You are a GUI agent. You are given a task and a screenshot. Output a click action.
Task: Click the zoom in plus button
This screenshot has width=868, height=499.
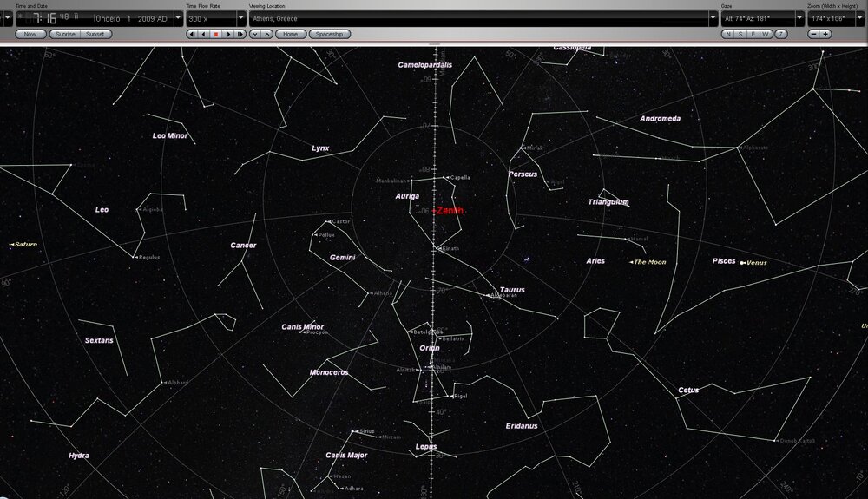[x=825, y=34]
